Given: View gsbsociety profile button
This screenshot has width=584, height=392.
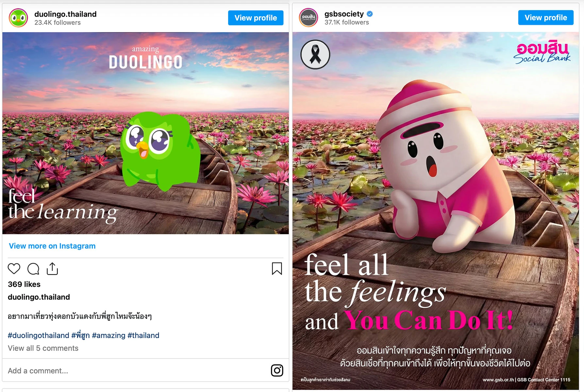Looking at the screenshot, I should coord(546,18).
